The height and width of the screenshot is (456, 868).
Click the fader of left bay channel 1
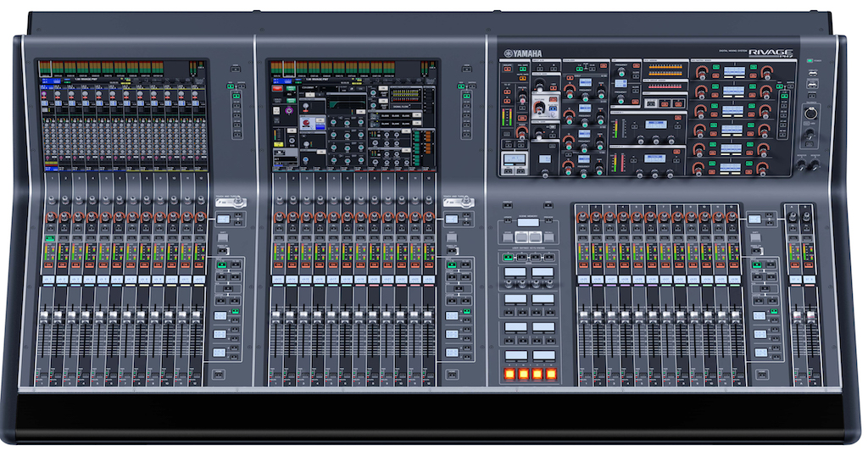point(44,316)
